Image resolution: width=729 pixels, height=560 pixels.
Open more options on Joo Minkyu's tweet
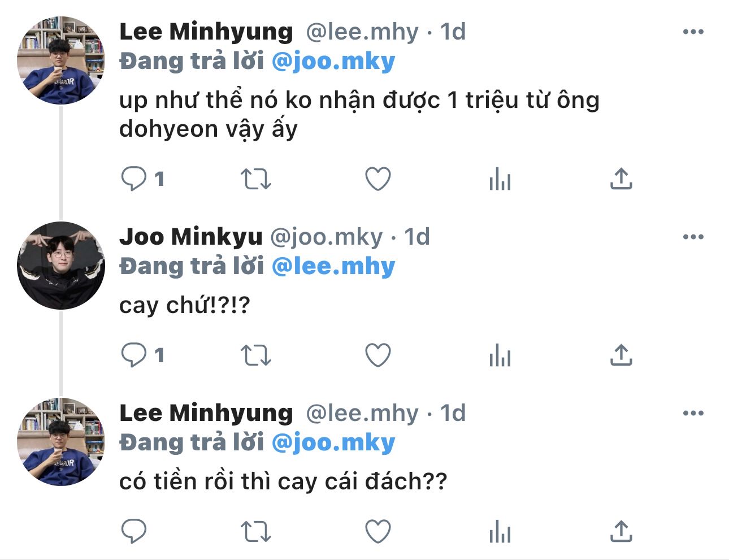coord(693,237)
